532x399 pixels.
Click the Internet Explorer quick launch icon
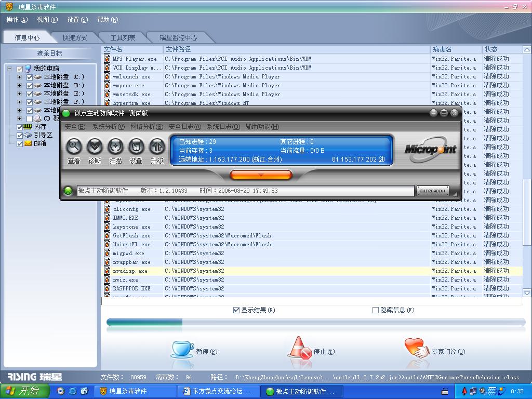[x=73, y=391]
